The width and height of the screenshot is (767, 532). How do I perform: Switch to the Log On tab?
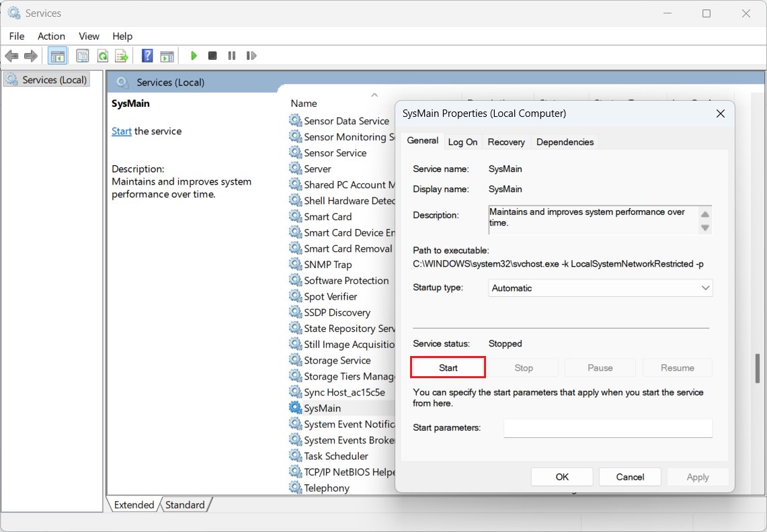(462, 142)
